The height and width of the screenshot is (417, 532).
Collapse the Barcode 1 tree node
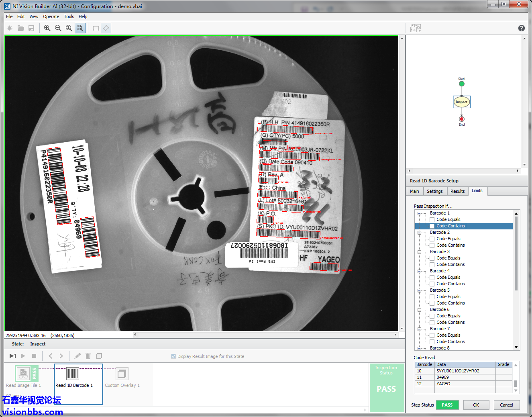tap(420, 213)
